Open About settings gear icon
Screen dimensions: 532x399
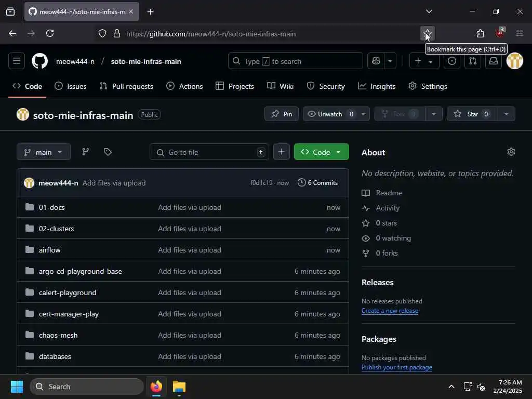click(511, 152)
